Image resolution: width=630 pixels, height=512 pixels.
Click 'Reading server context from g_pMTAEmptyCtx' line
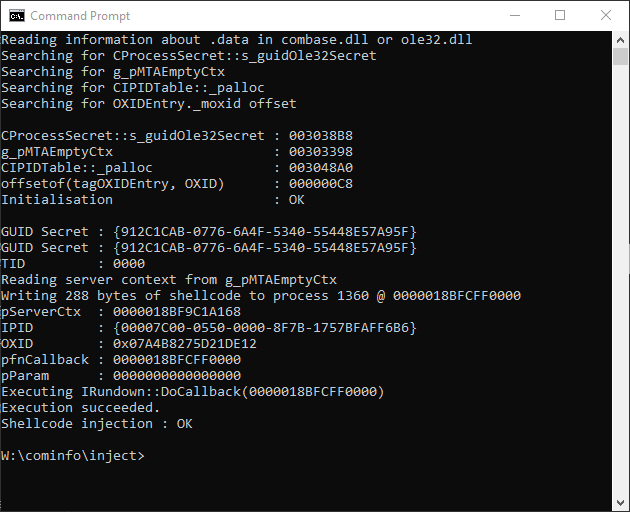(x=169, y=280)
